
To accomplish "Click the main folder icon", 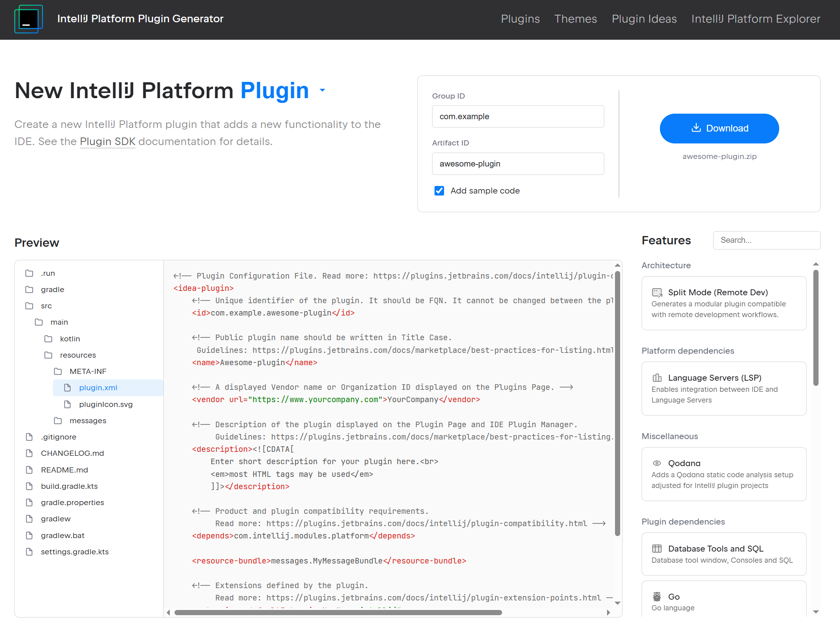I will [39, 322].
